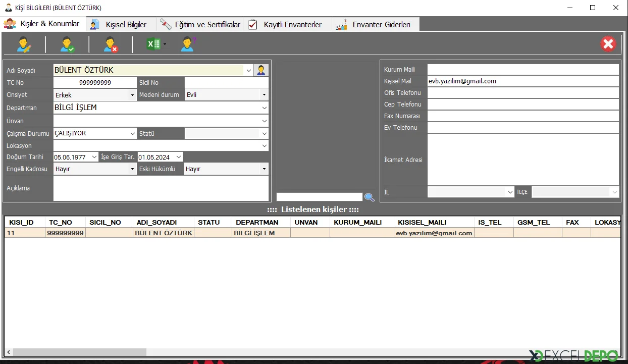The height and width of the screenshot is (364, 628).
Task: Open the Cinsiyet dropdown
Action: pos(132,95)
